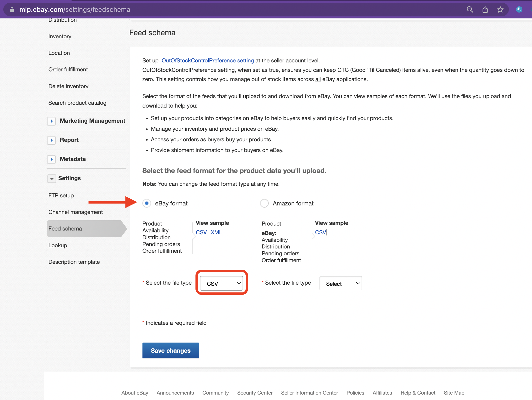Open the Amazon file type Select dropdown
The width and height of the screenshot is (532, 400).
(341, 283)
